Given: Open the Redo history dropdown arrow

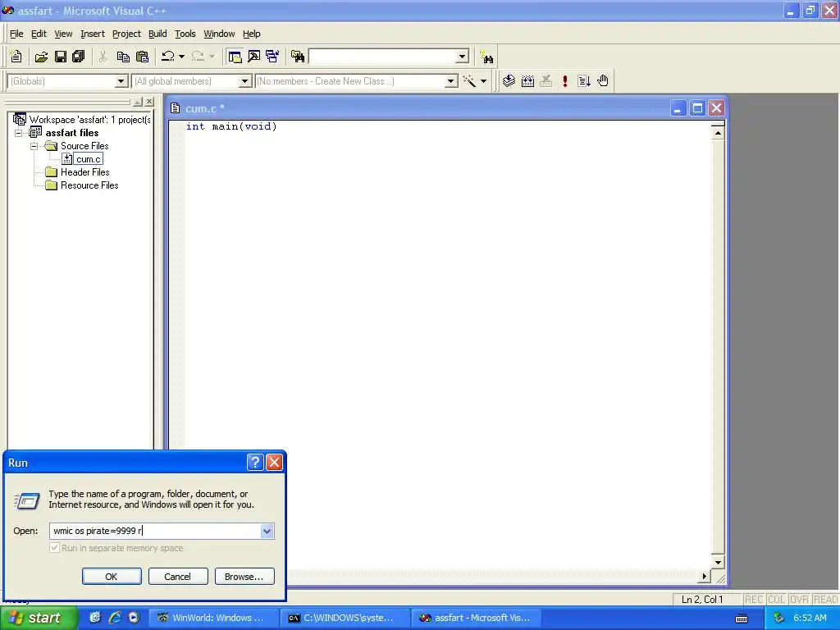Looking at the screenshot, I should [212, 57].
